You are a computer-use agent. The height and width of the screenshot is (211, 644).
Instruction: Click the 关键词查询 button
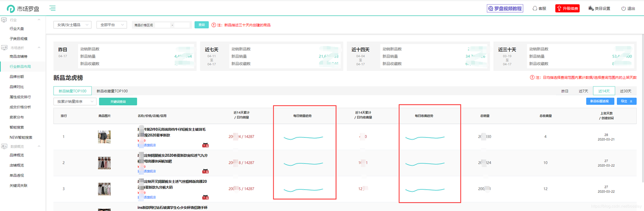(x=118, y=102)
